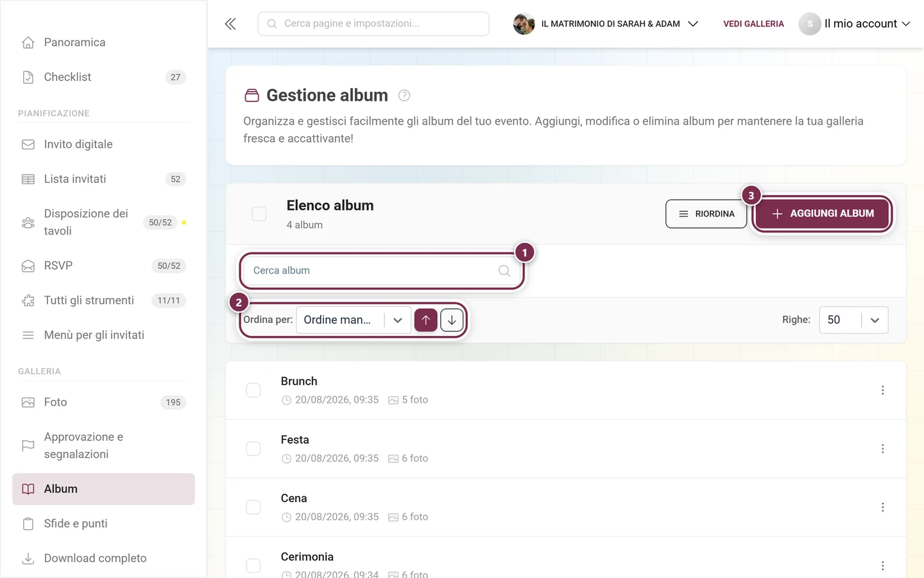Open the Festa album title

295,440
